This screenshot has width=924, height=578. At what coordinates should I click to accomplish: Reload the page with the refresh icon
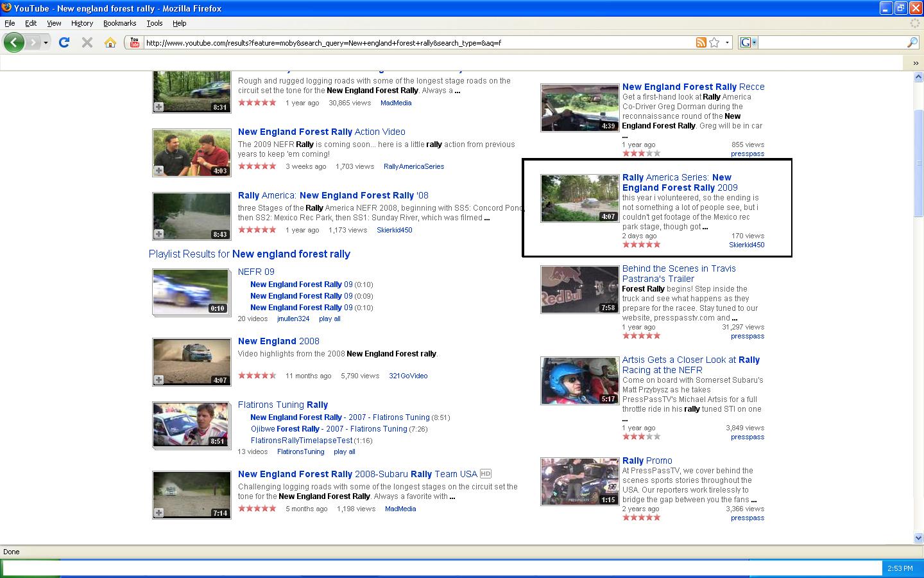[64, 42]
